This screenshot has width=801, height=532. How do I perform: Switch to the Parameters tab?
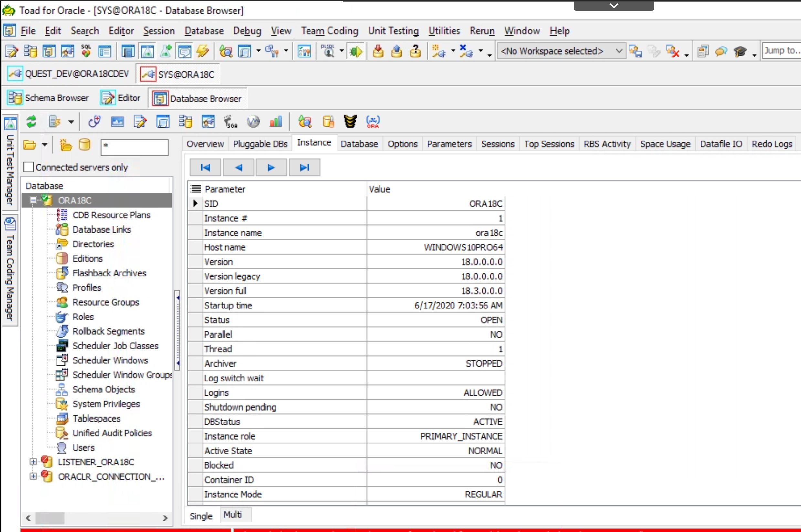449,144
